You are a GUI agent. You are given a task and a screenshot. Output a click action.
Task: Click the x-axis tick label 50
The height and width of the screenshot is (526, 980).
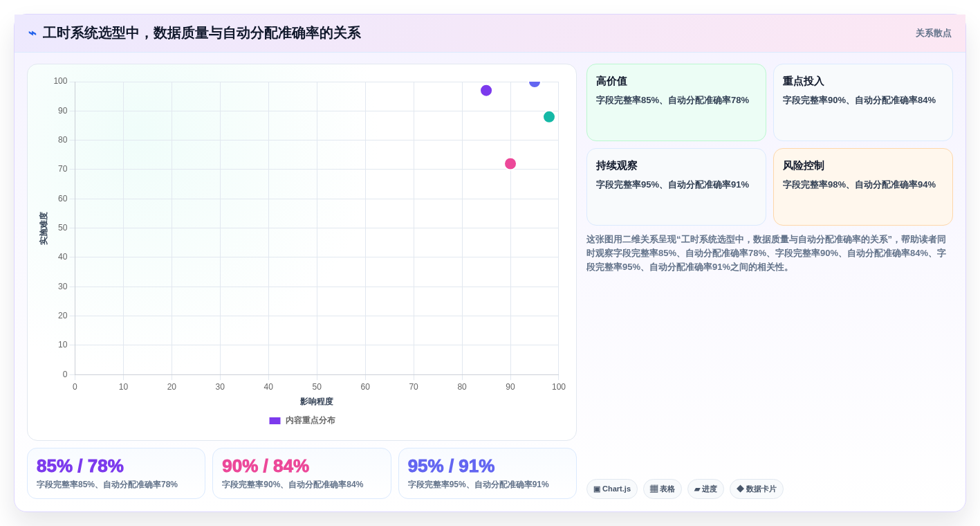(x=317, y=387)
